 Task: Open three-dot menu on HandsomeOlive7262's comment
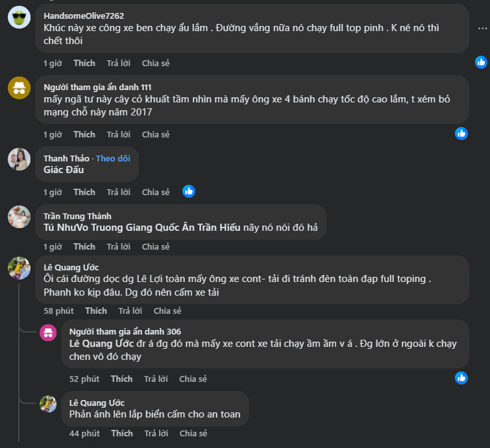pyautogui.click(x=482, y=29)
